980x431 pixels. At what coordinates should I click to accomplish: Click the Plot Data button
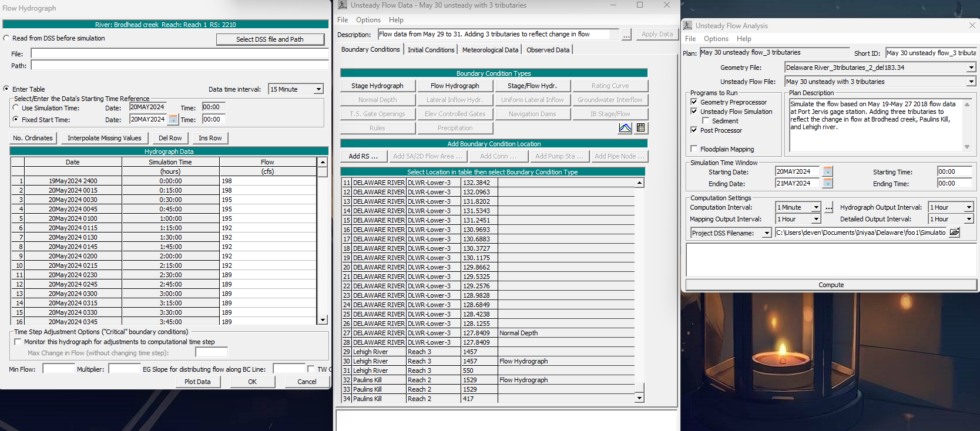[x=197, y=382]
